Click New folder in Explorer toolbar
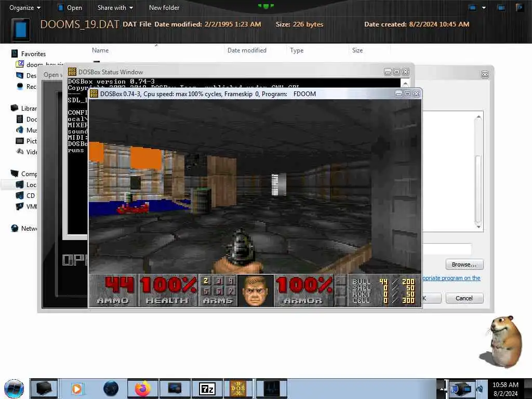 (x=164, y=7)
